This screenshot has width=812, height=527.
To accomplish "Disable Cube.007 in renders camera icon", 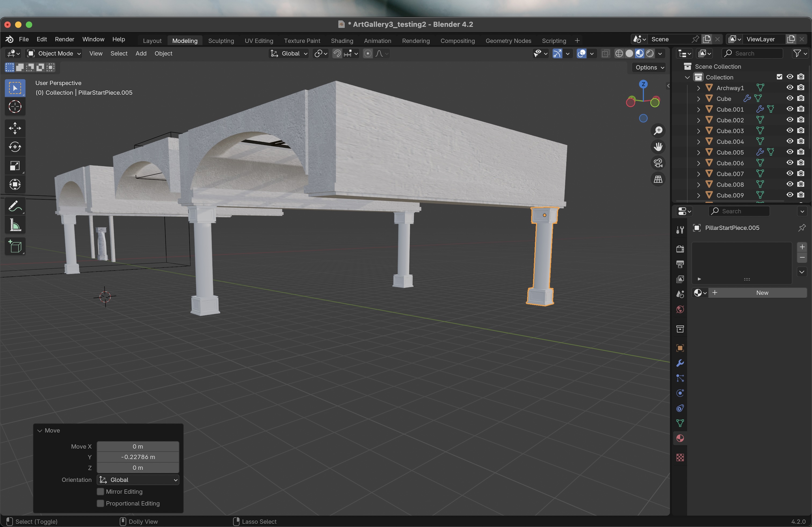I will click(801, 174).
